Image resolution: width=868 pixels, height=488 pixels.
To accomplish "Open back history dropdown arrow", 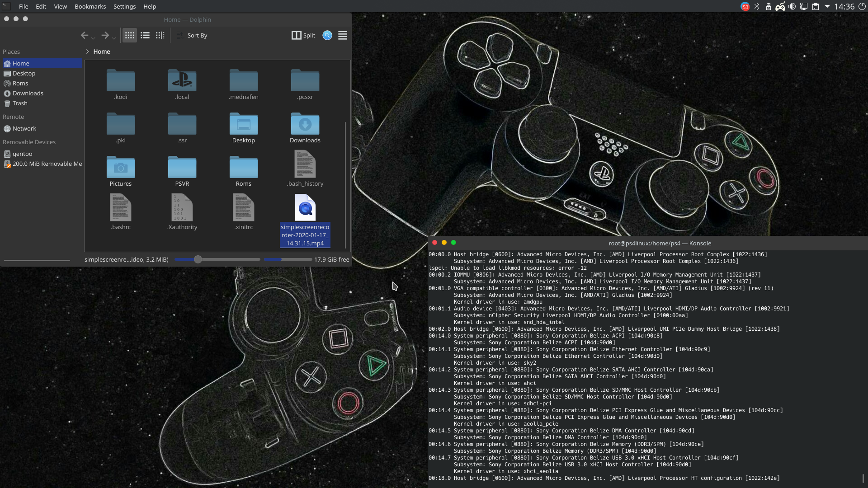I will (93, 38).
